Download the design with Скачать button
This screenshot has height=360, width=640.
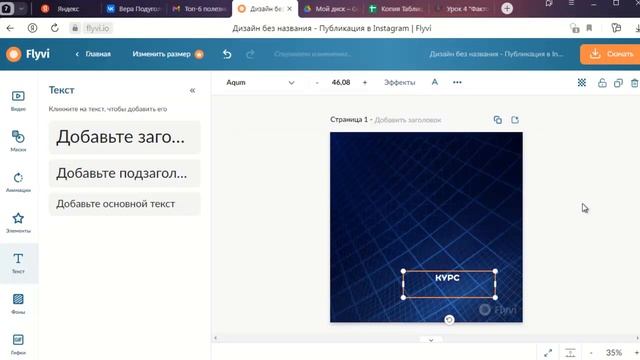coord(610,54)
